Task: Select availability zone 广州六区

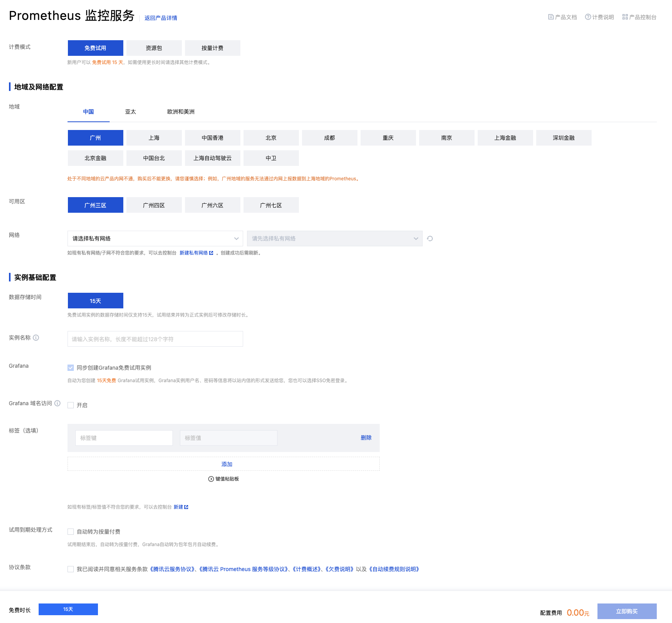Action: (213, 205)
